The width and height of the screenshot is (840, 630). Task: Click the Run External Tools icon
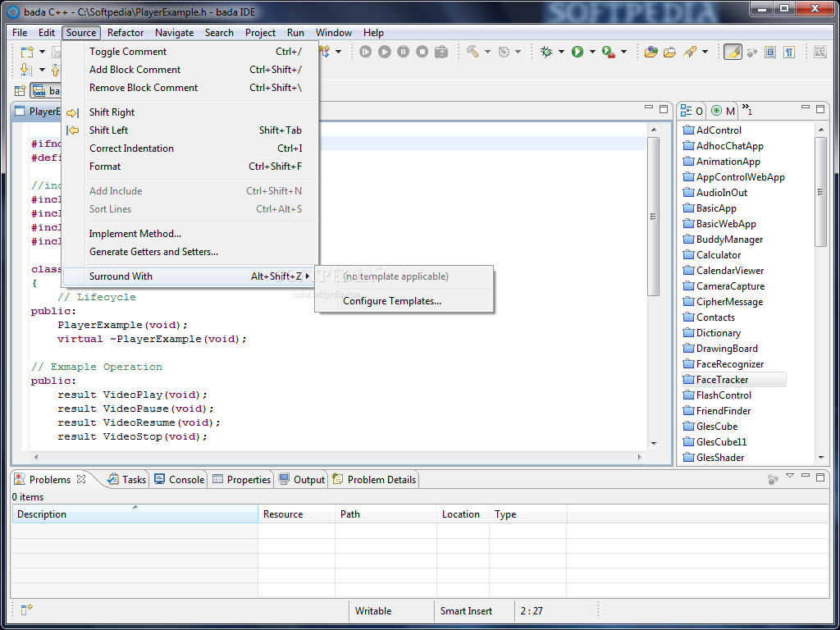tap(609, 52)
